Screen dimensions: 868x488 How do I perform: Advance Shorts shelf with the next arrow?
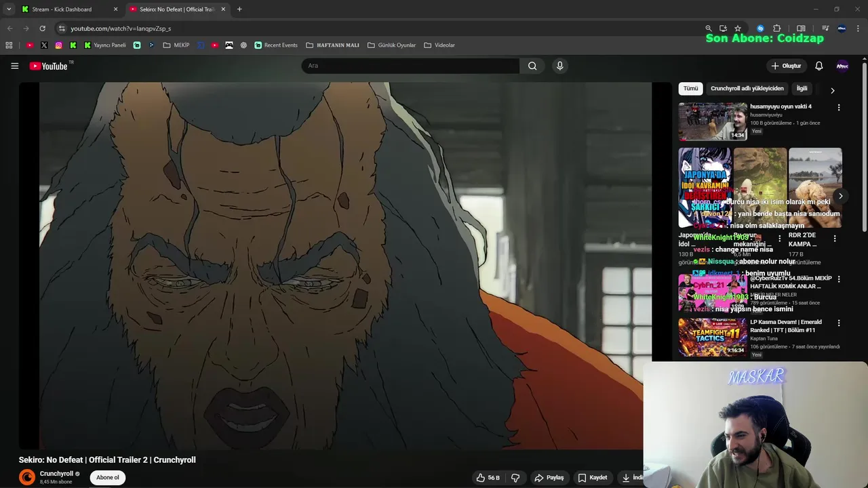840,196
